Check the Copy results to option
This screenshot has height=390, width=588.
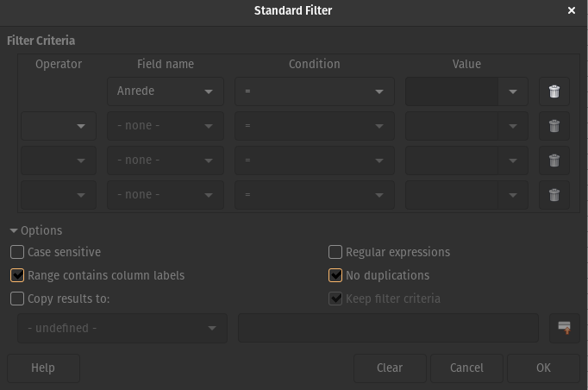click(17, 299)
